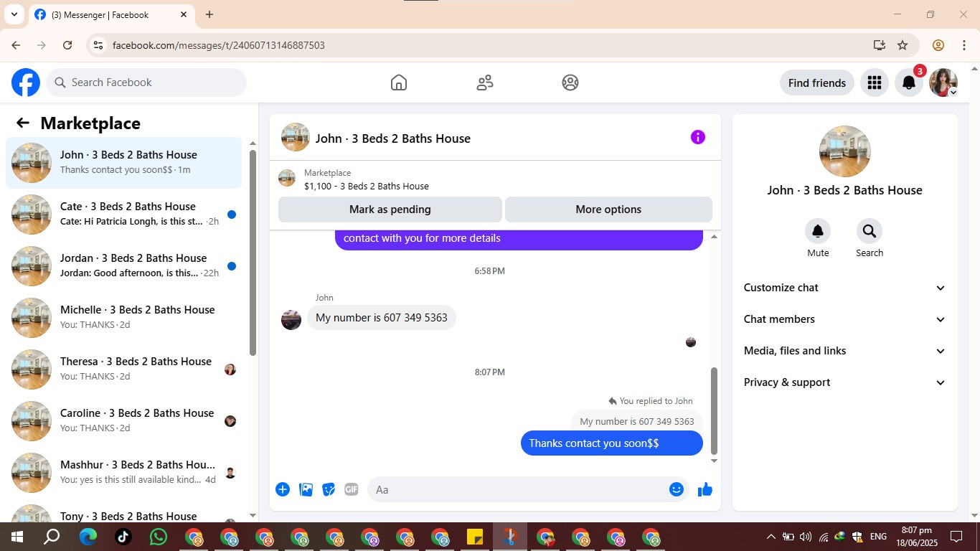Open the Friends icon in top navigation
The image size is (980, 551).
[485, 83]
